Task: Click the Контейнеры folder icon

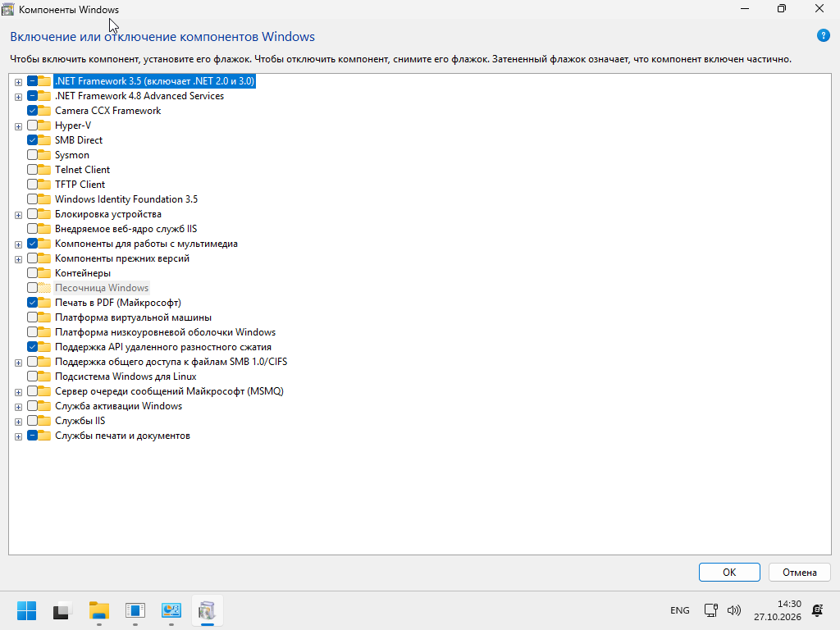Action: coord(44,273)
